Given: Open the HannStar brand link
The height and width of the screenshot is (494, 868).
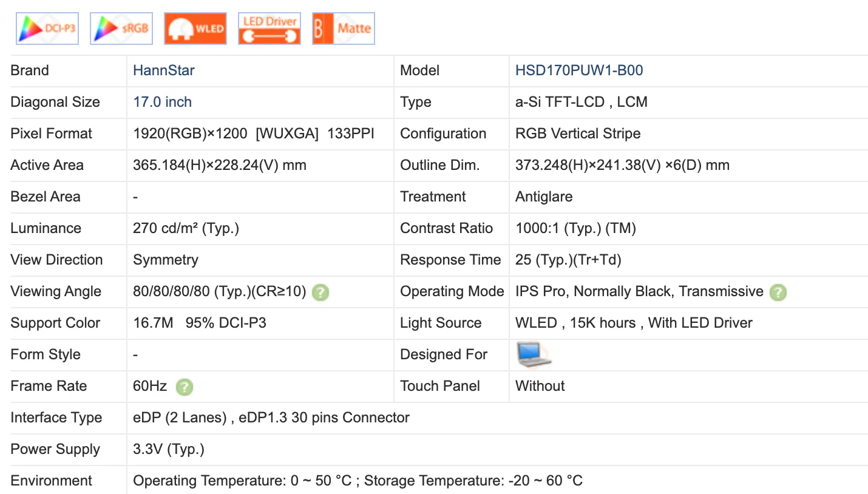Looking at the screenshot, I should (x=164, y=70).
